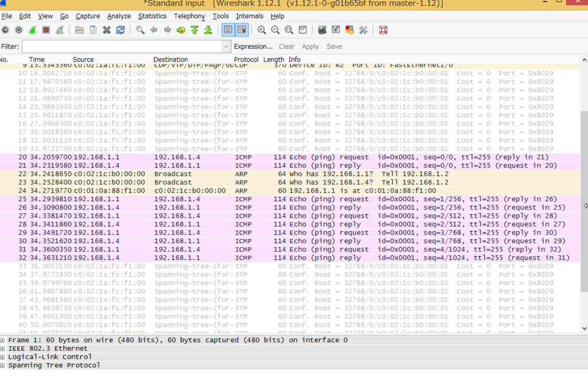Screen dimensions: 588x380
Task: Open the Edit menu
Action: coord(25,16)
